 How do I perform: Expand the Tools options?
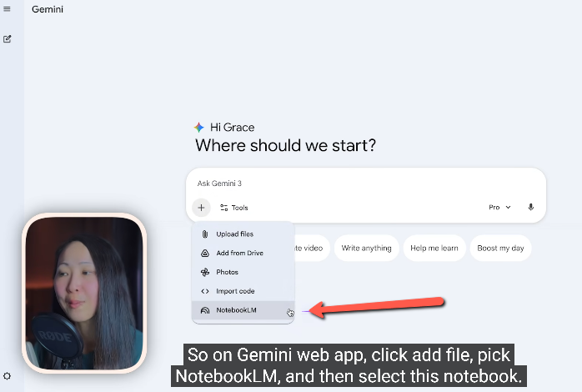click(233, 208)
